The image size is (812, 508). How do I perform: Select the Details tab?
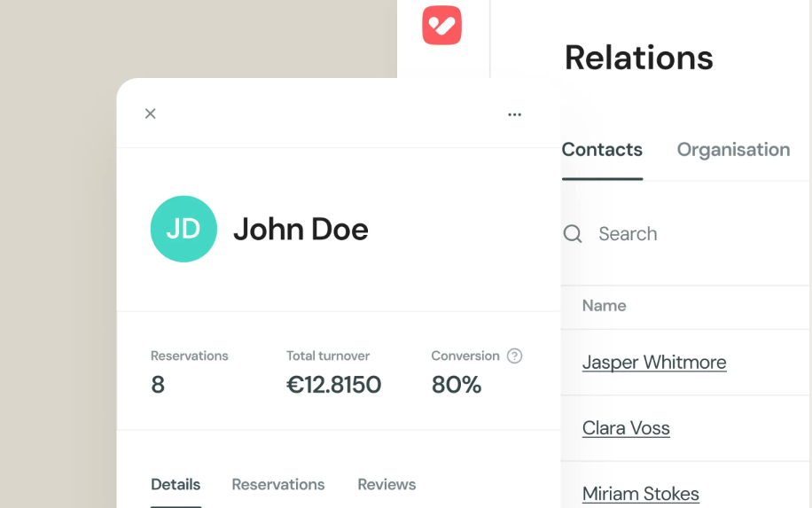[176, 485]
